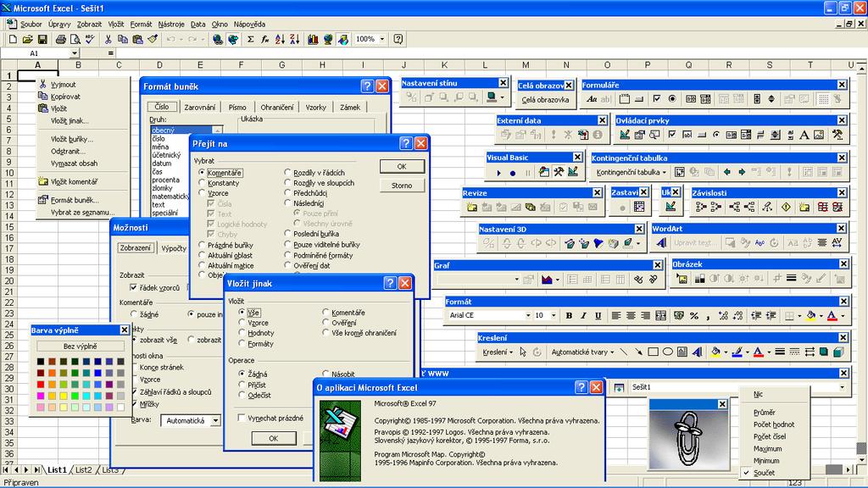Click the New workbook icon in main toolbar

(x=13, y=39)
